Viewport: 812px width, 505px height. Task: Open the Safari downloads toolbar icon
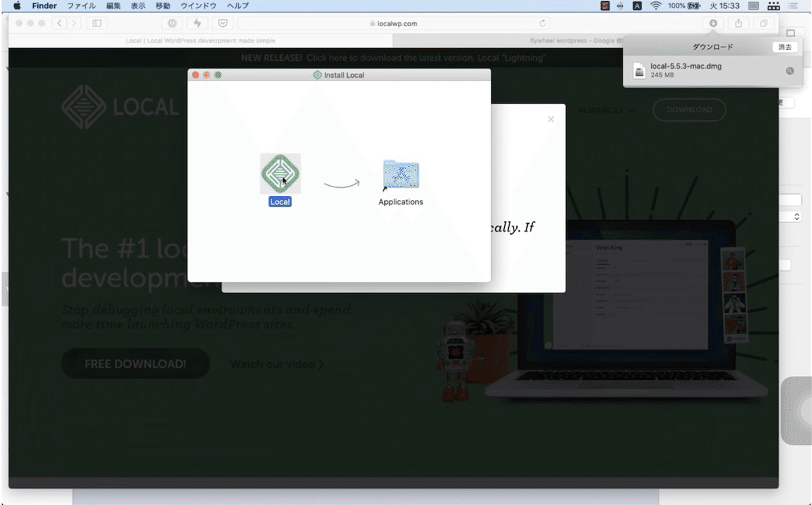(x=713, y=23)
